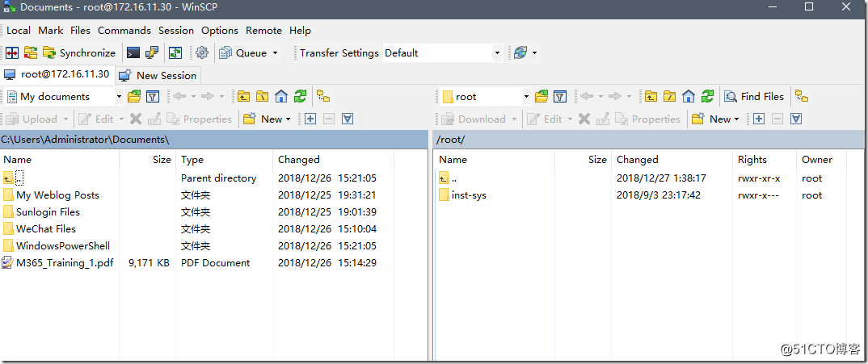Open the terminal console icon
Viewport: 868px width, 364px height.
point(133,53)
